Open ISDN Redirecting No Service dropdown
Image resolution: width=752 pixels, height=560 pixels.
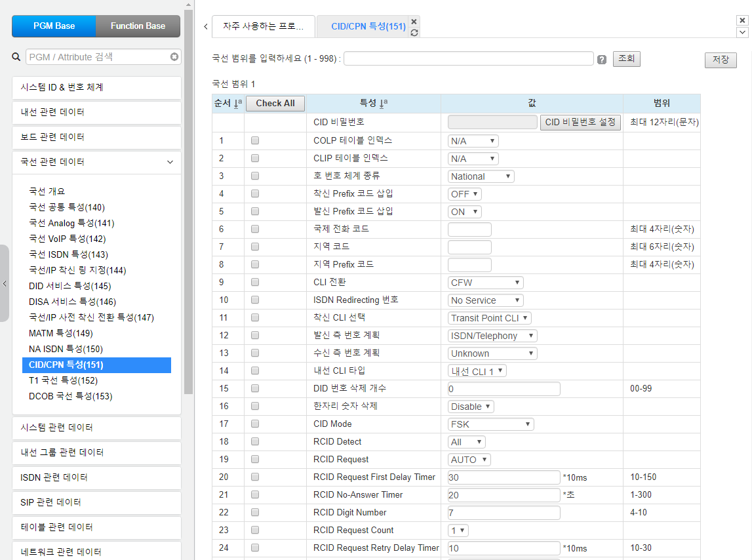point(485,300)
